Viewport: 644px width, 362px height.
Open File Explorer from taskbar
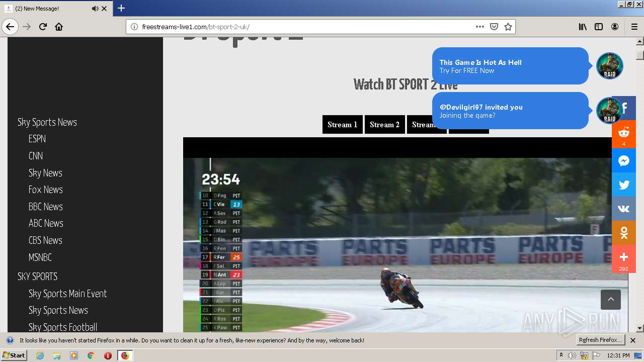(57, 355)
